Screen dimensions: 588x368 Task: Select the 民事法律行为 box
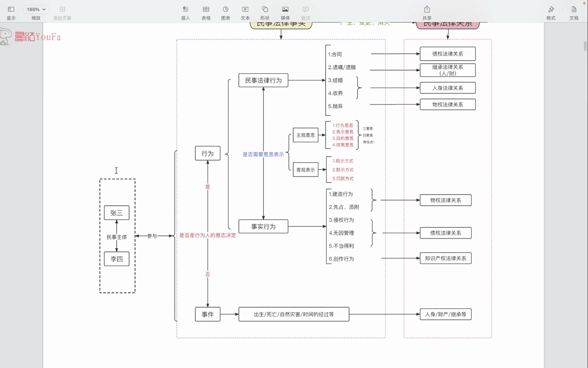[263, 80]
